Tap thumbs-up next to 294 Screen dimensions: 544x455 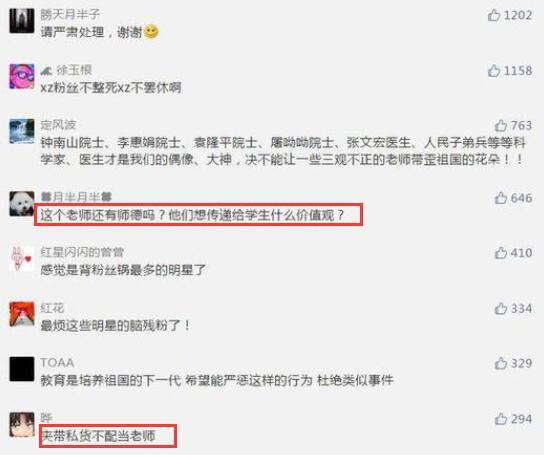(x=501, y=419)
